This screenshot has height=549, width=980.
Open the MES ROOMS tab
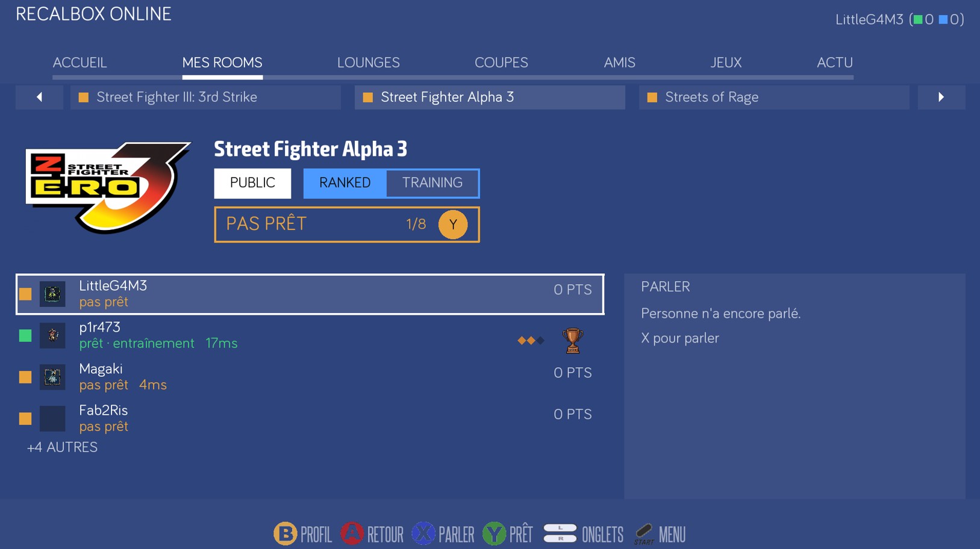tap(222, 63)
